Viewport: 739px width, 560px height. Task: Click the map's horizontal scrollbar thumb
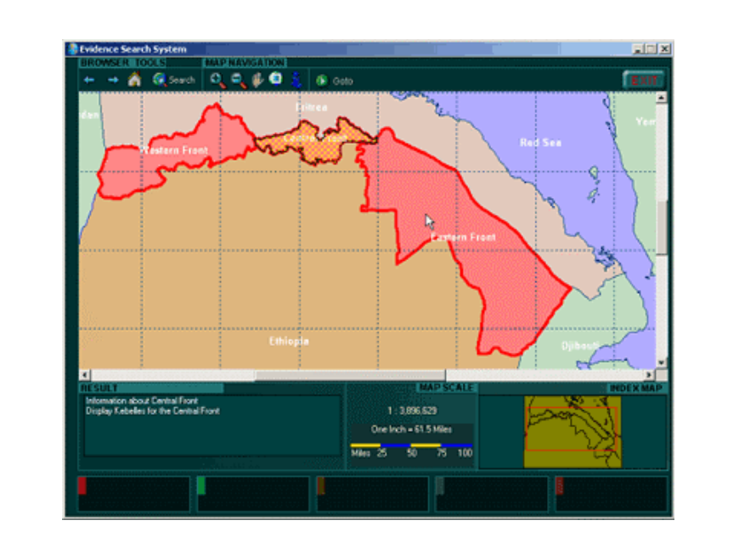[x=350, y=375]
